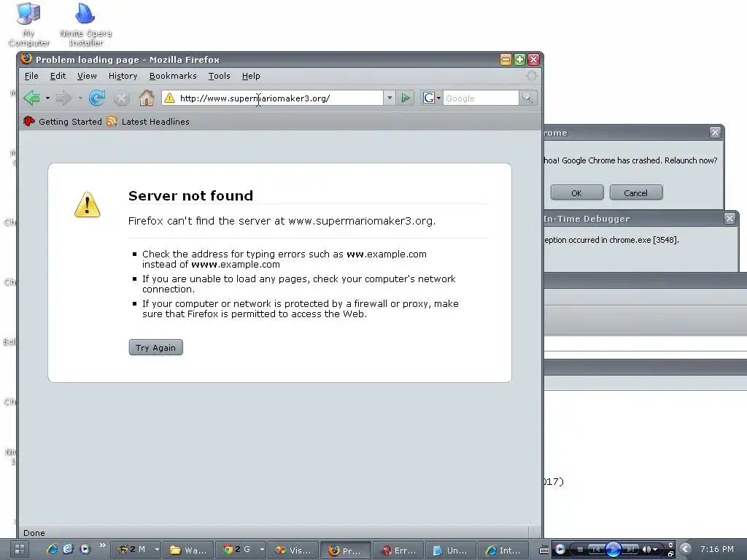The image size is (747, 560).
Task: Click the warning site icon in address bar
Action: coord(169,98)
